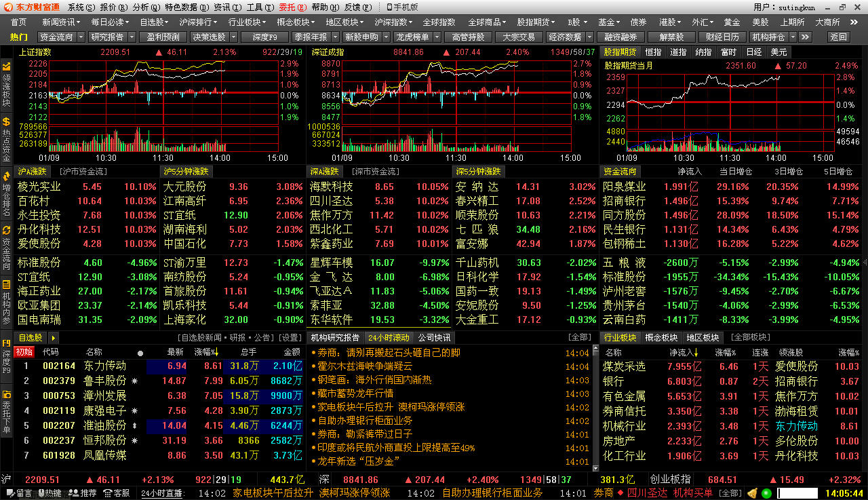Open 机构持仓 dropdown arrow

792,37
